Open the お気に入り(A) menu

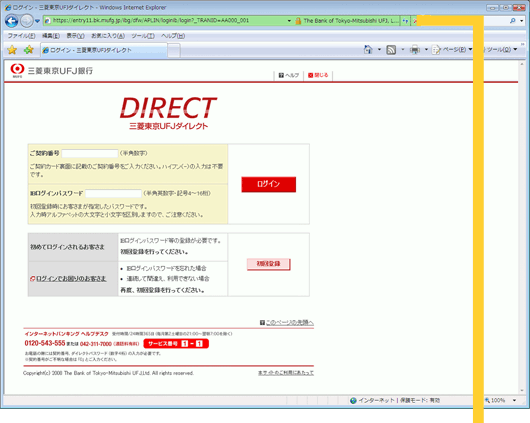point(108,36)
